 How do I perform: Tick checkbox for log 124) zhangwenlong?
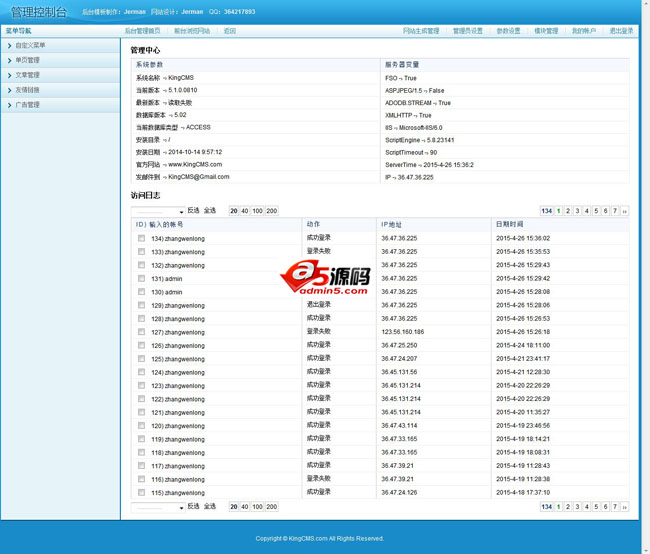tap(141, 372)
